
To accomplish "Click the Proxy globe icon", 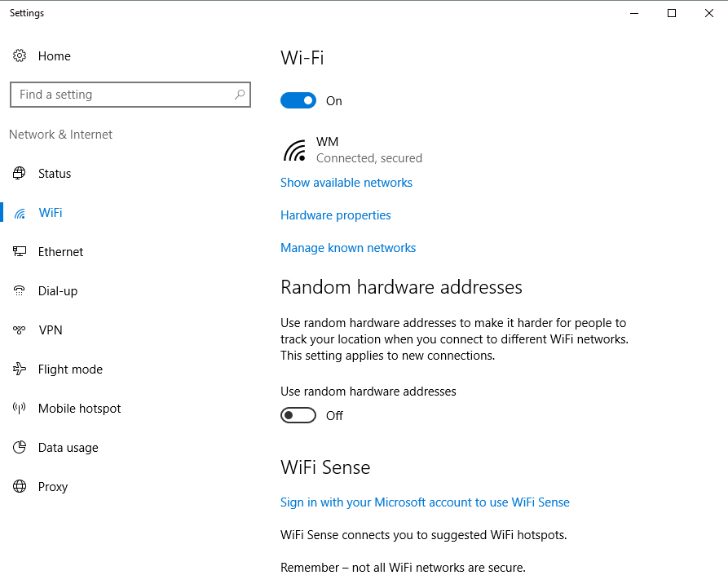I will [20, 486].
